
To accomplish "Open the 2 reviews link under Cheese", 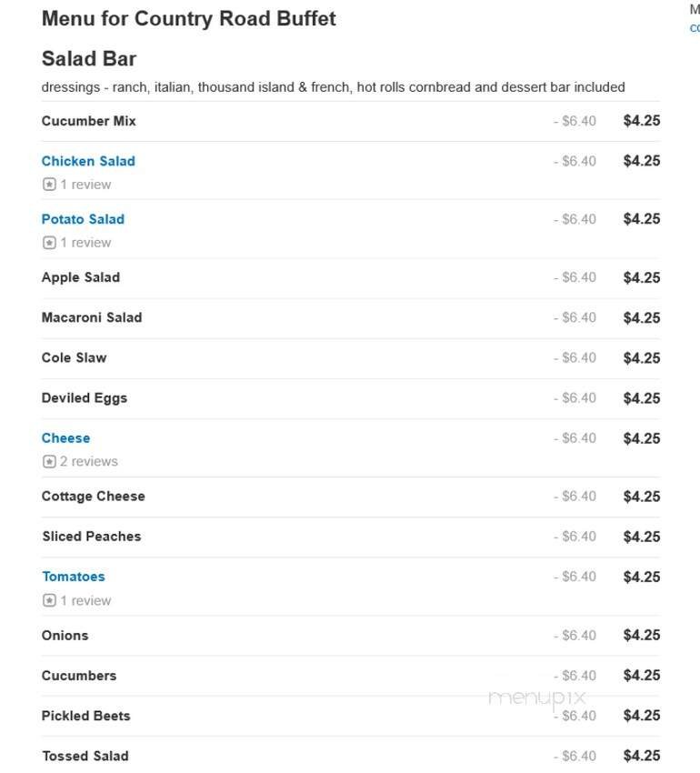I will coord(86,461).
